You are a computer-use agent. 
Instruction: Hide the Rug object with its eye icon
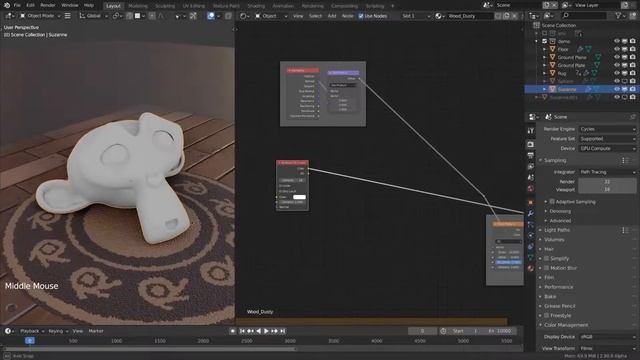tap(617, 73)
